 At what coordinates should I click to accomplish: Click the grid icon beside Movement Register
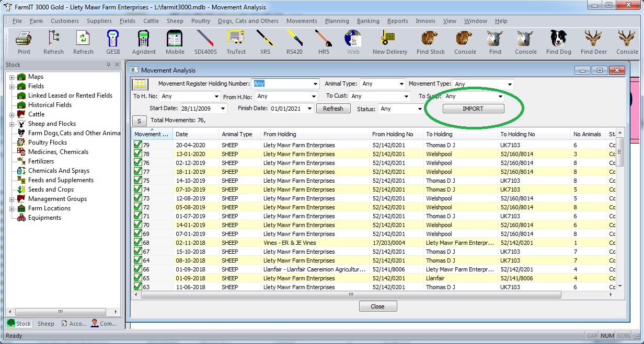140,84
